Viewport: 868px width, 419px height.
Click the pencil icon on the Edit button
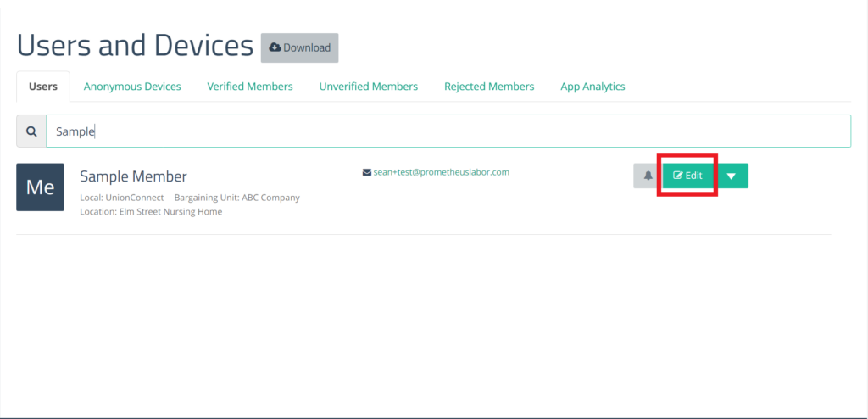coord(677,176)
